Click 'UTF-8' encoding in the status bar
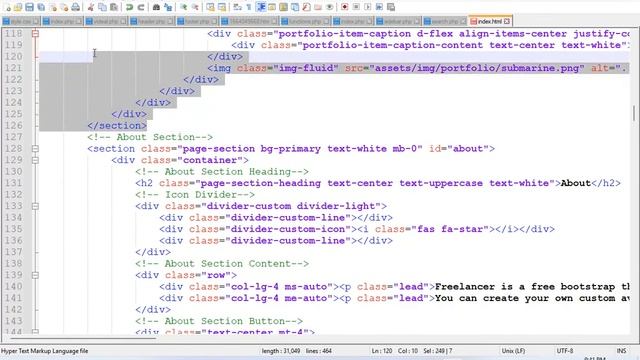The height and width of the screenshot is (360, 640). click(565, 351)
